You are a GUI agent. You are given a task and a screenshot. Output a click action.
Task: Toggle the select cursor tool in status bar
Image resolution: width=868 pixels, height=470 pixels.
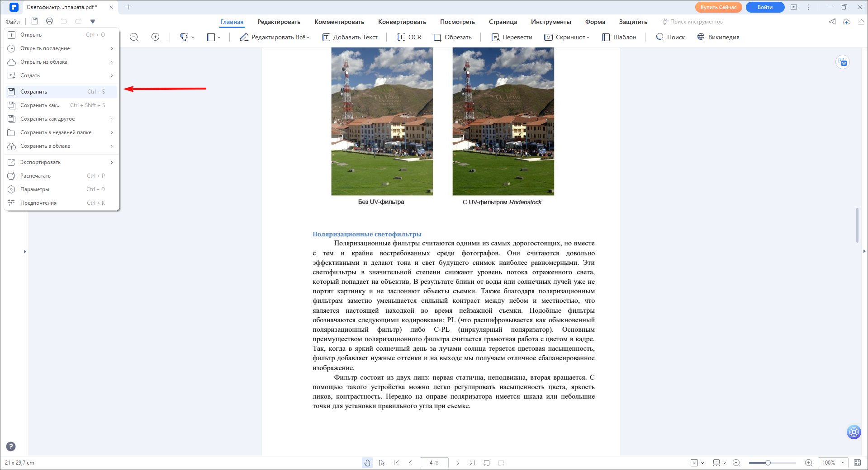[x=382, y=463]
